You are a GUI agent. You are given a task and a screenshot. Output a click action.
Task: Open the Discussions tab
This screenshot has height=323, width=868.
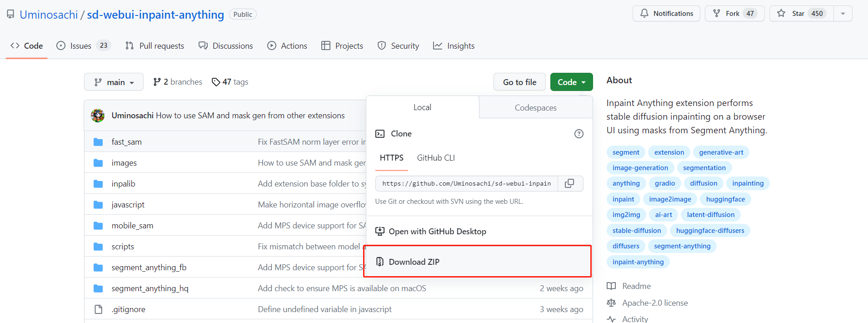[226, 46]
